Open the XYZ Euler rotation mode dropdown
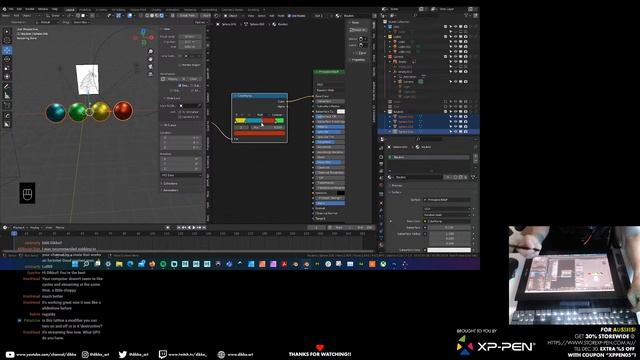 (181, 175)
